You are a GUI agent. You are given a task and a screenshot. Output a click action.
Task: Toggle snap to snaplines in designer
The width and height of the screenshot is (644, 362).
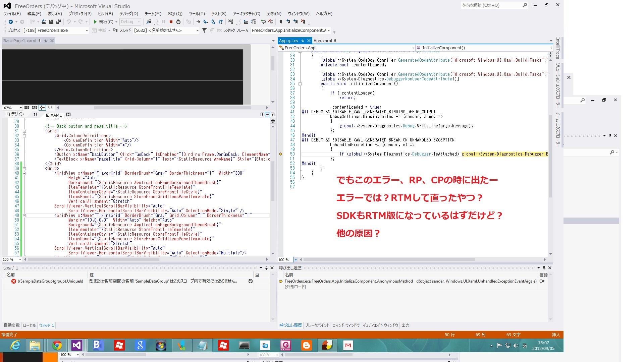(42, 108)
